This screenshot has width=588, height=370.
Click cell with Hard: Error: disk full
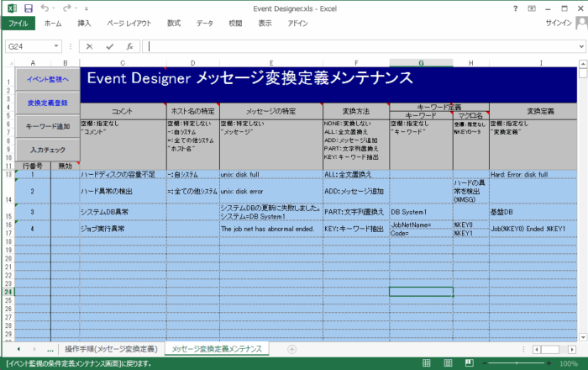tap(533, 175)
